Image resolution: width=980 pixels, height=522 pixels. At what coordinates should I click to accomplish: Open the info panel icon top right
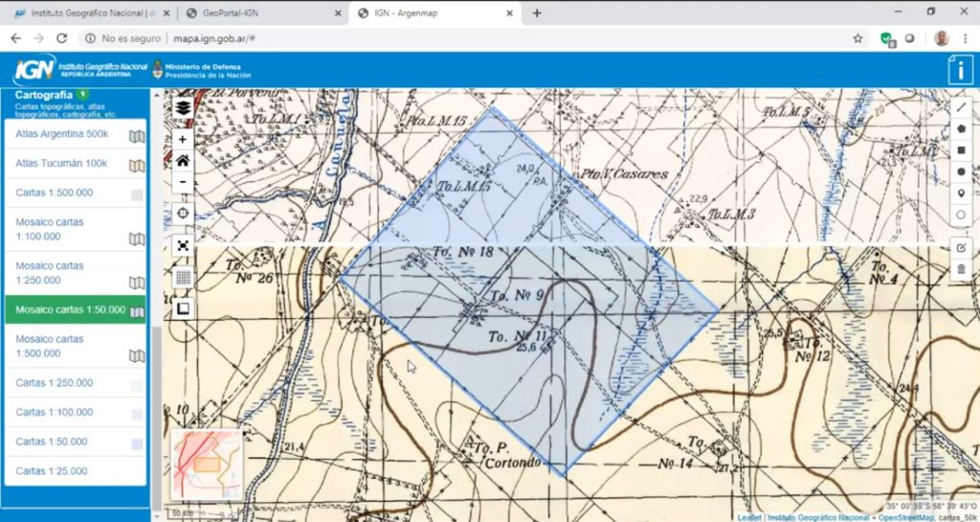tap(959, 70)
